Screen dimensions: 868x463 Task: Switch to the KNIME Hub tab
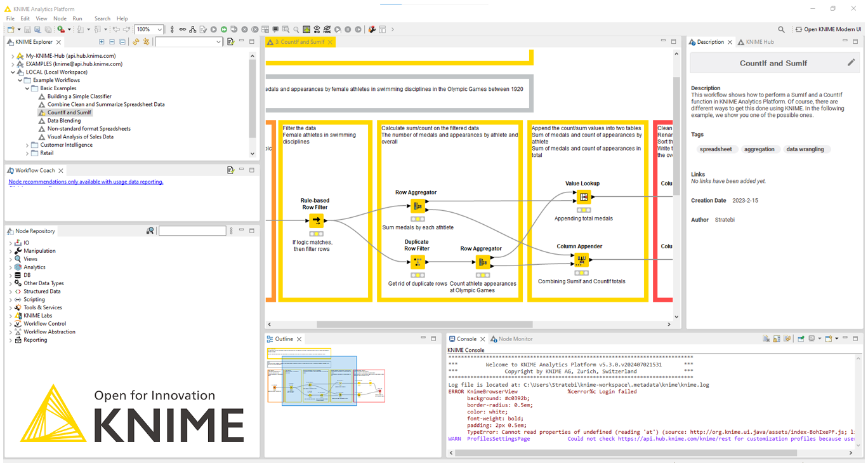[x=755, y=42]
